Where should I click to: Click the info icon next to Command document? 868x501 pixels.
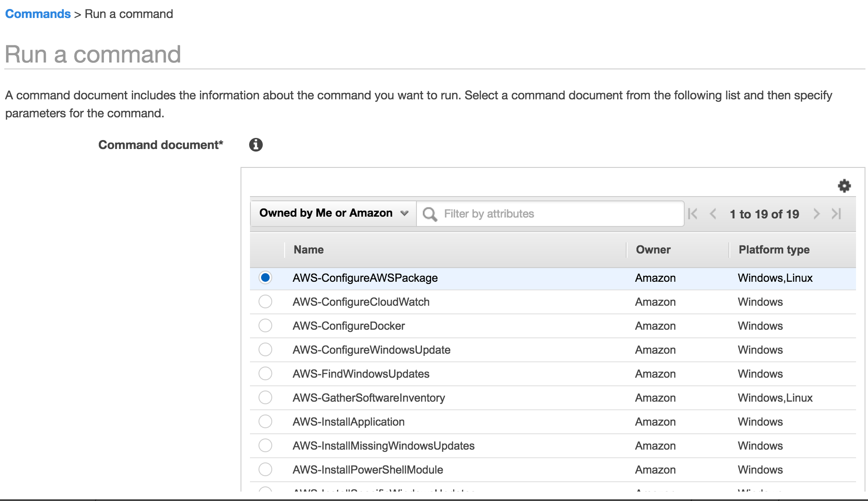pyautogui.click(x=256, y=144)
